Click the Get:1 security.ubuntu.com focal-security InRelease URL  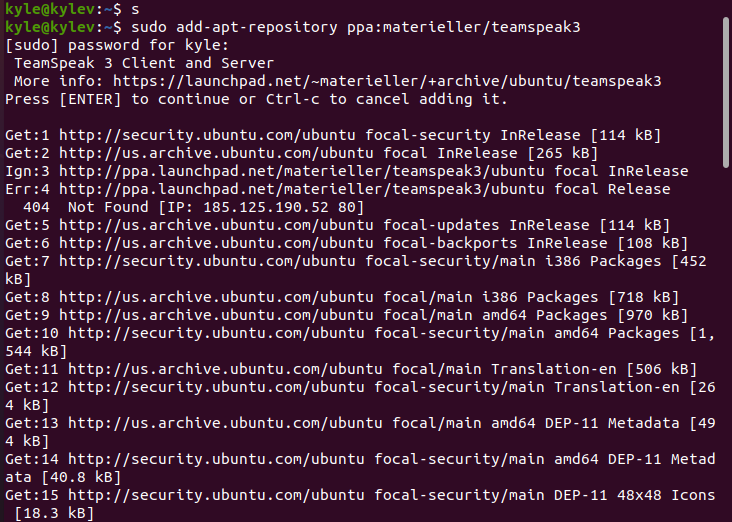tap(207, 136)
